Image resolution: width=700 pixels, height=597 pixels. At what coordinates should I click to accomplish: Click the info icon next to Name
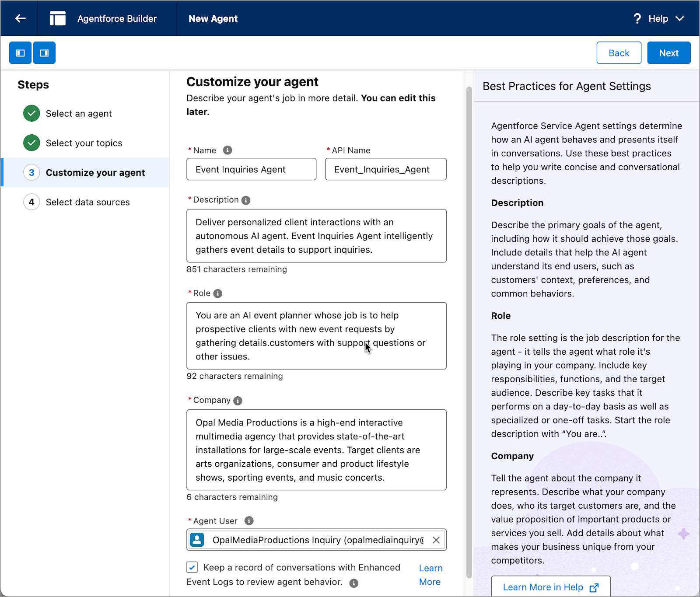pos(227,150)
